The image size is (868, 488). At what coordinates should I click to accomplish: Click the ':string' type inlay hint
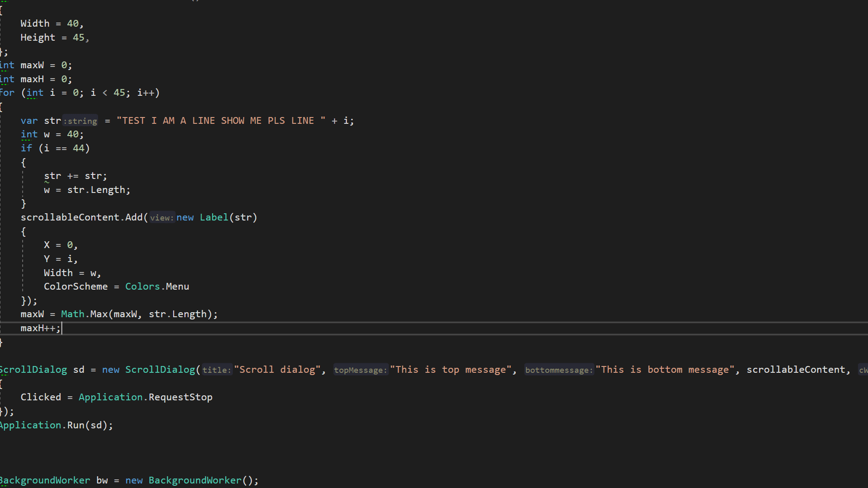80,121
